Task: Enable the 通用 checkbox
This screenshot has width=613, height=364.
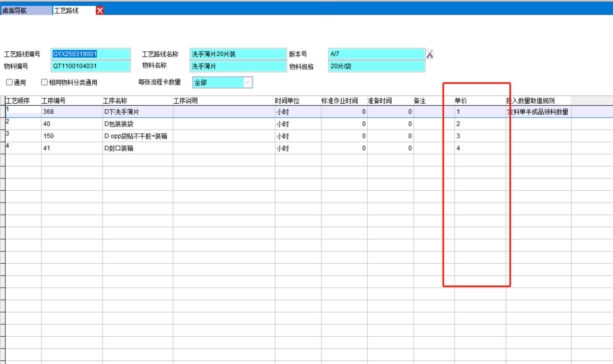Action: coord(9,82)
